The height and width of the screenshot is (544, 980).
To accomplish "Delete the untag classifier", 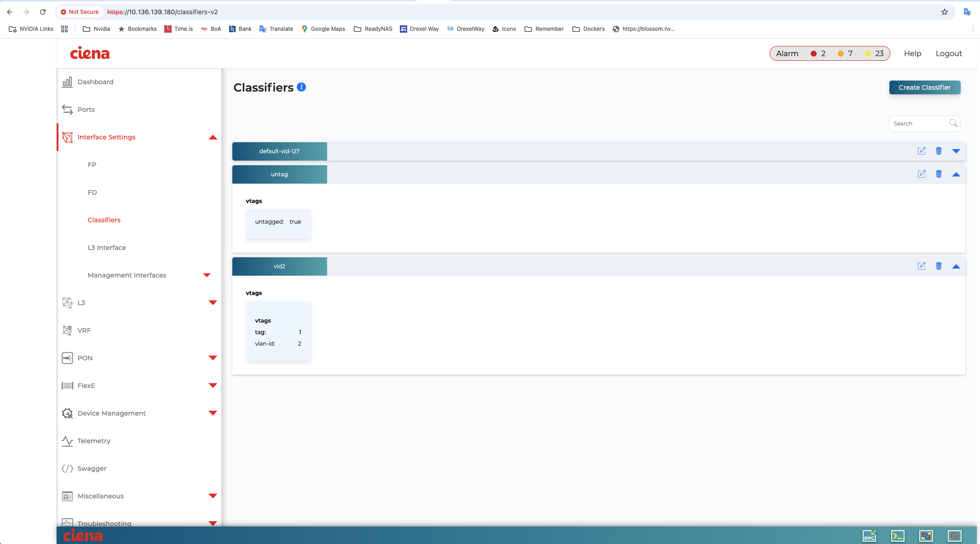I will click(939, 174).
